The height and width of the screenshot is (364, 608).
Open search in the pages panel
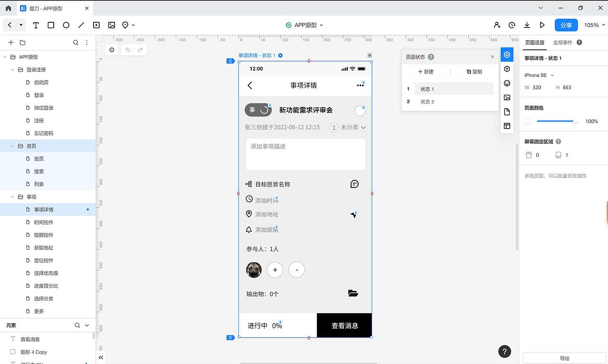pos(76,42)
